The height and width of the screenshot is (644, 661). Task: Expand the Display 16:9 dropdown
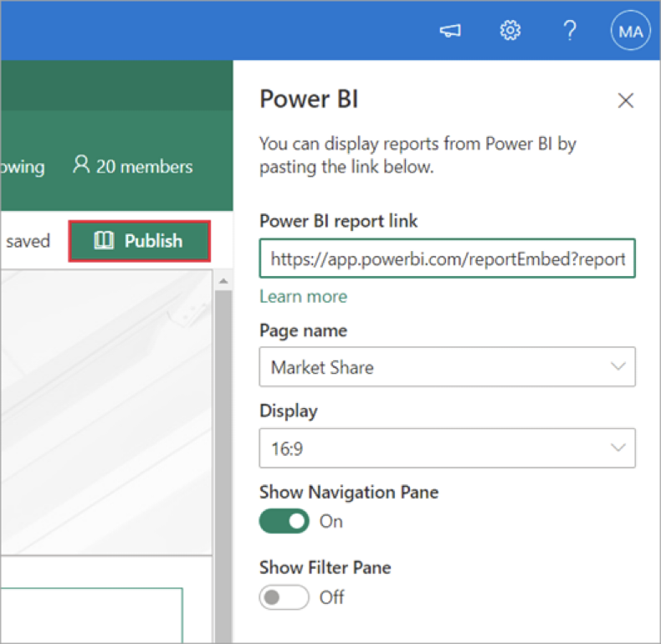[x=447, y=448]
